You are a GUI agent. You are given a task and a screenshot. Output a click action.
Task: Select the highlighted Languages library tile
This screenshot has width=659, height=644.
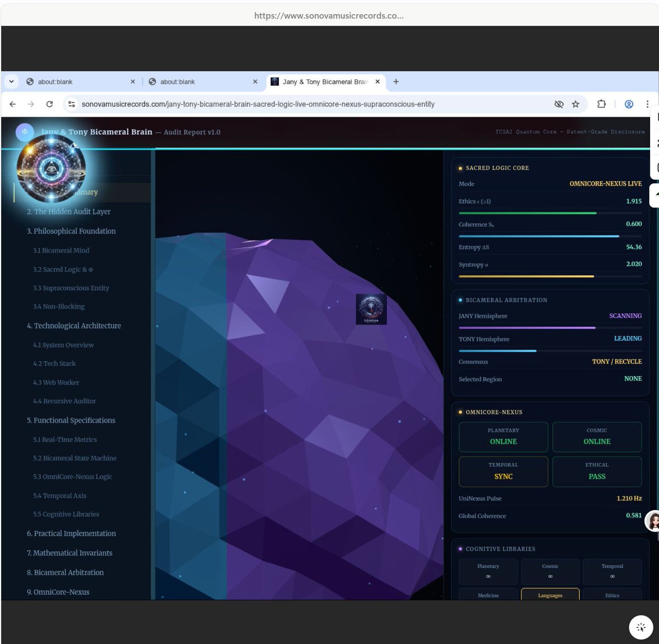pos(550,594)
